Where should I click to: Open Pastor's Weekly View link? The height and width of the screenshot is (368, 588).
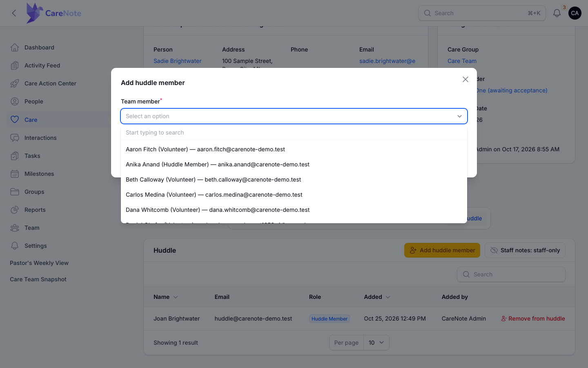pos(39,263)
